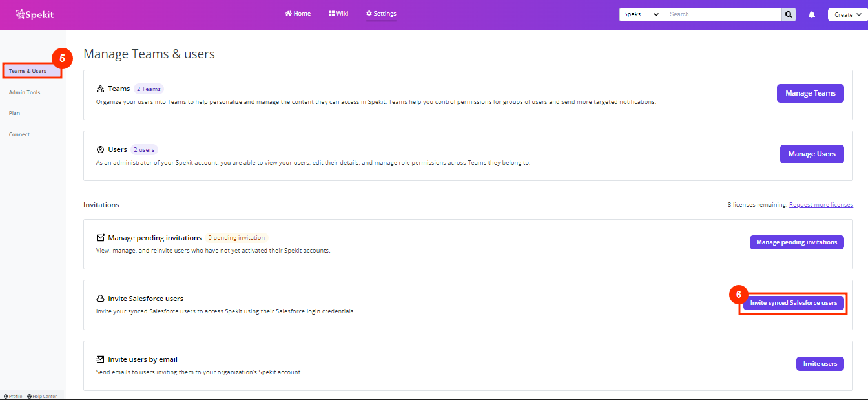Screen dimensions: 868x400
Task: Click the 'Invitations' section label
Action: [101, 205]
